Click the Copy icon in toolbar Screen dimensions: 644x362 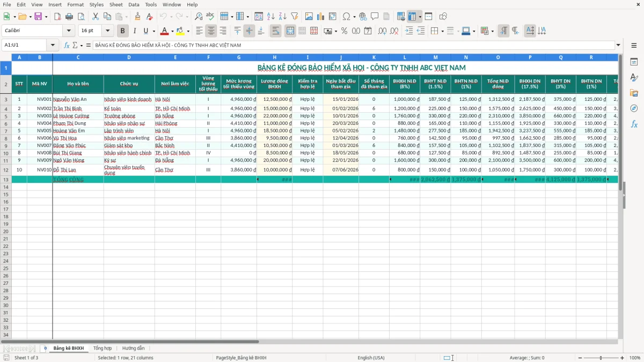tap(107, 17)
